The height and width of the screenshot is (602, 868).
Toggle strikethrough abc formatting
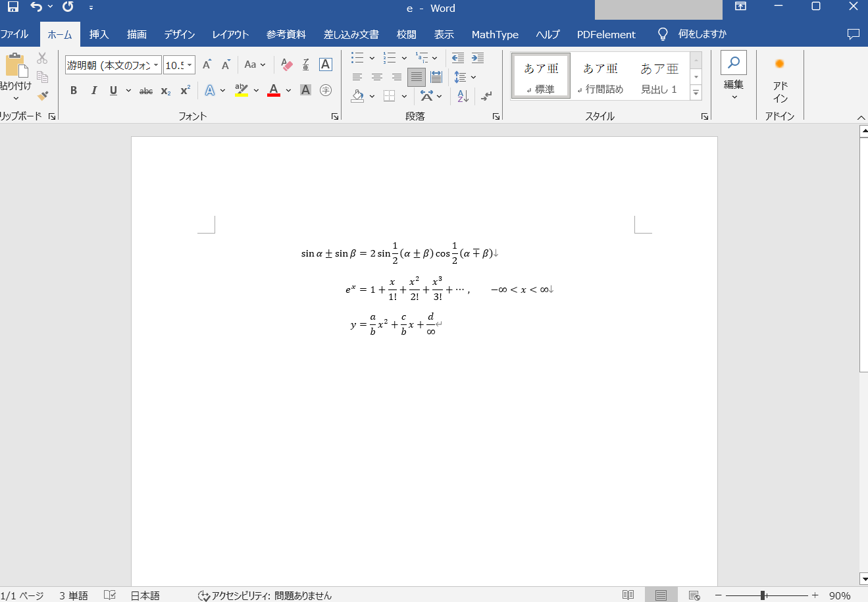[x=146, y=91]
